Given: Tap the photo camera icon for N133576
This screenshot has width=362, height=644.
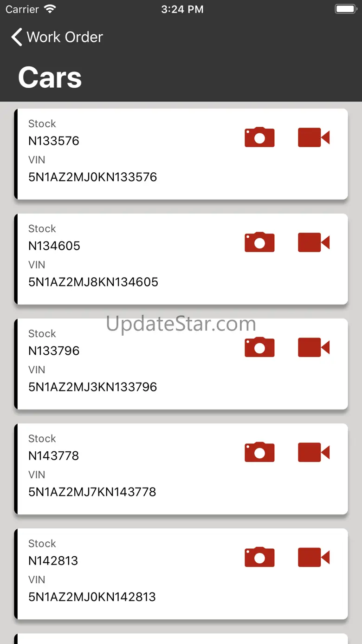Looking at the screenshot, I should (259, 137).
